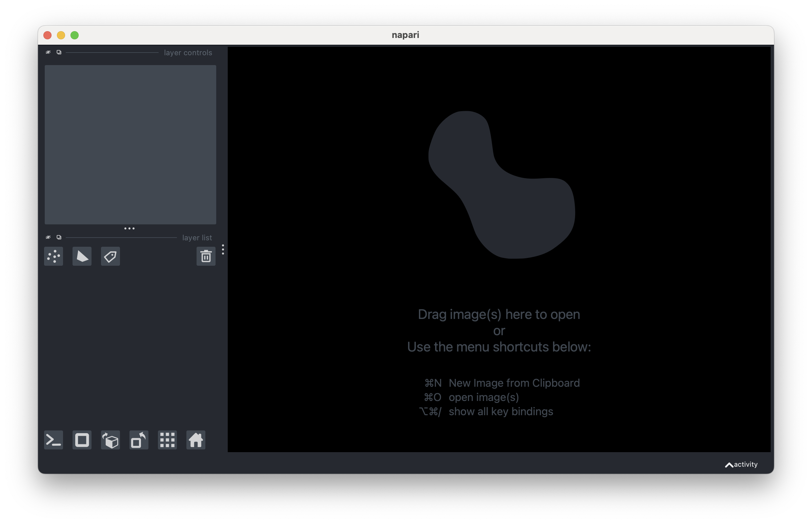Create a new points layer
This screenshot has height=524, width=812.
(54, 256)
